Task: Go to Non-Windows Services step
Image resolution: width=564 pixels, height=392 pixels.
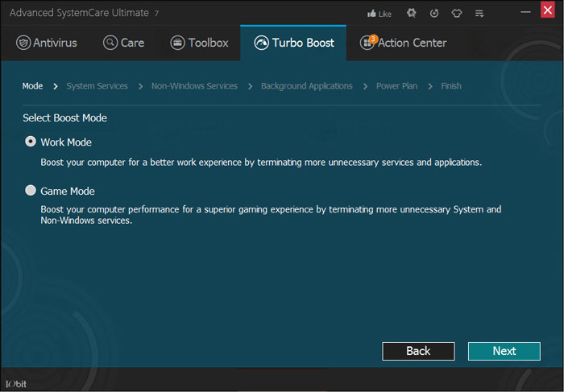Action: click(x=194, y=86)
